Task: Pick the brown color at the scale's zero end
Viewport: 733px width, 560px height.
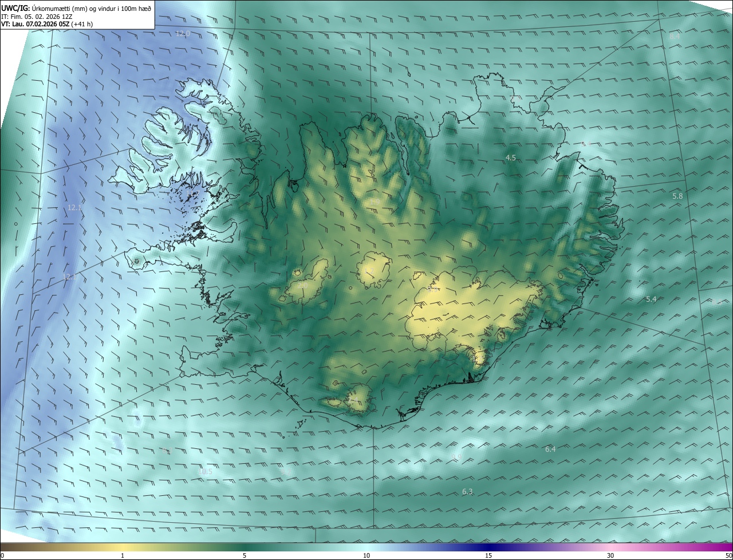Action: point(3,547)
